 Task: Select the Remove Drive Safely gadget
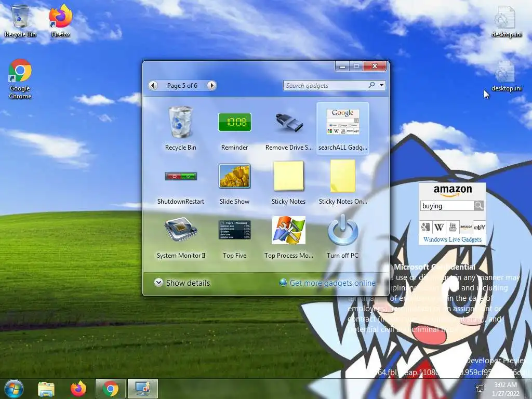coord(289,128)
